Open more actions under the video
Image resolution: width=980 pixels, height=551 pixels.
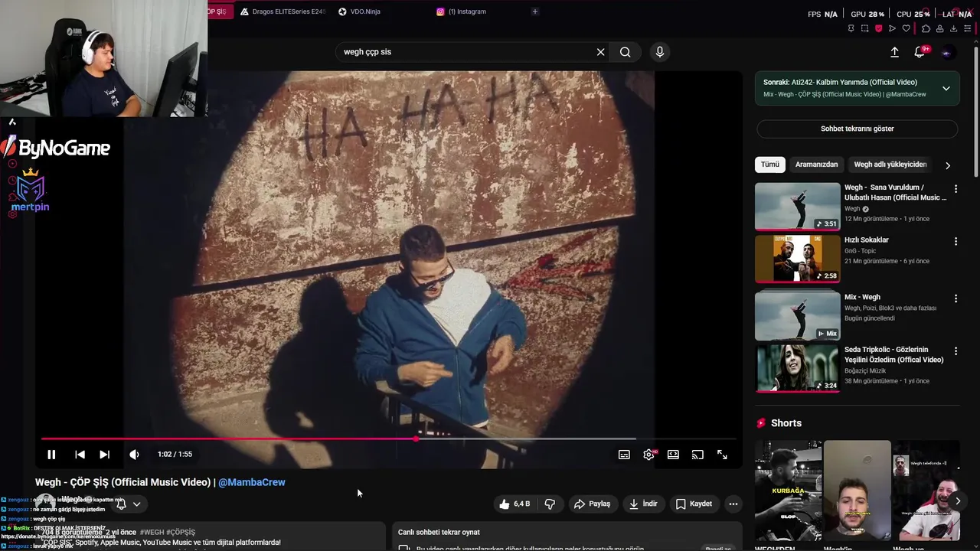[x=733, y=504]
